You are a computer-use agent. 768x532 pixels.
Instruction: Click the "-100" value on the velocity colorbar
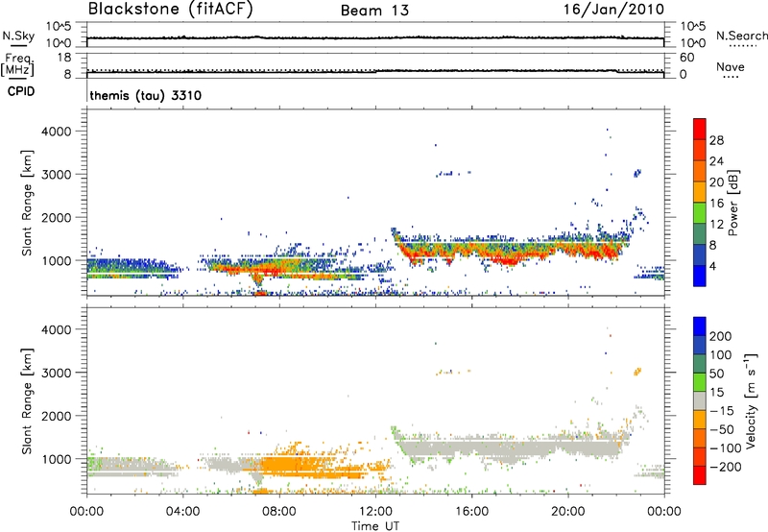pos(726,447)
